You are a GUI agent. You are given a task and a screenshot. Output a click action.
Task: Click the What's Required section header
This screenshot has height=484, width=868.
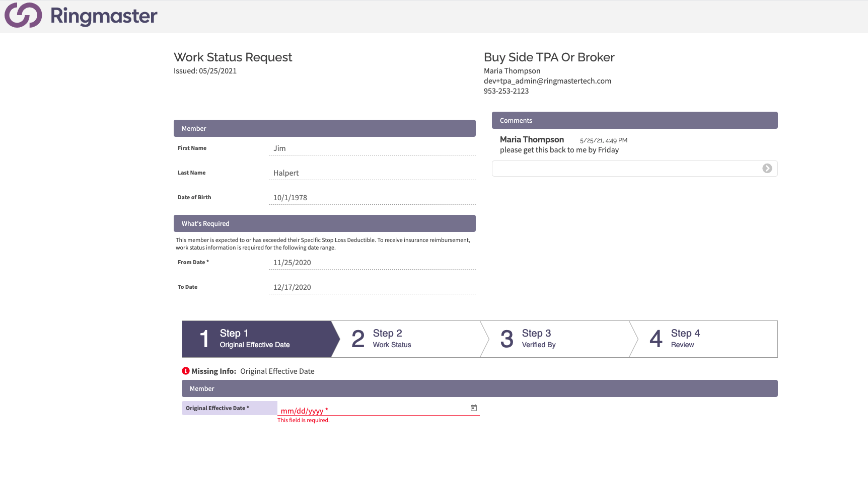[x=324, y=223]
